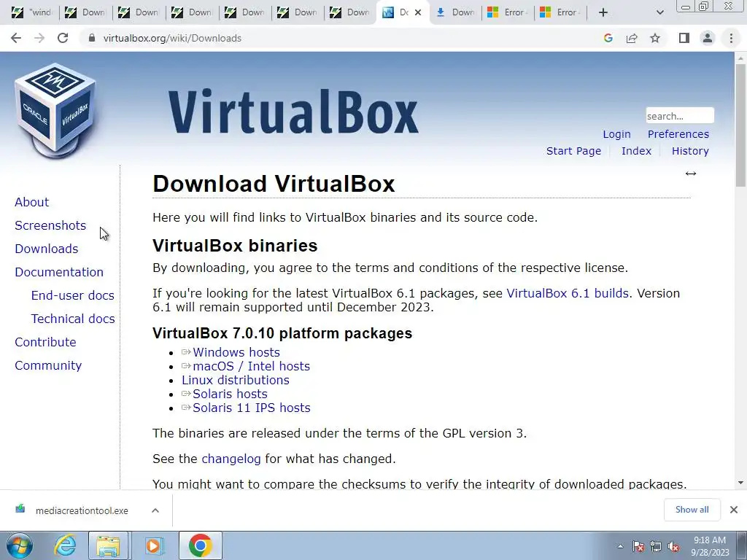
Task: Click the muted volume tray icon
Action: coord(673,547)
